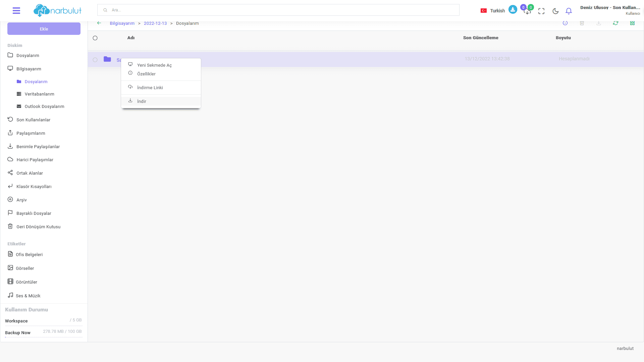The width and height of the screenshot is (644, 362).
Task: Select the folder row checkbox
Action: (x=95, y=60)
